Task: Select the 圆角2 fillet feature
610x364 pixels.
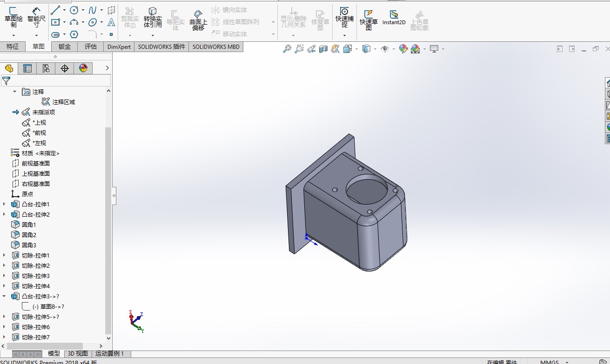Action: pos(24,235)
